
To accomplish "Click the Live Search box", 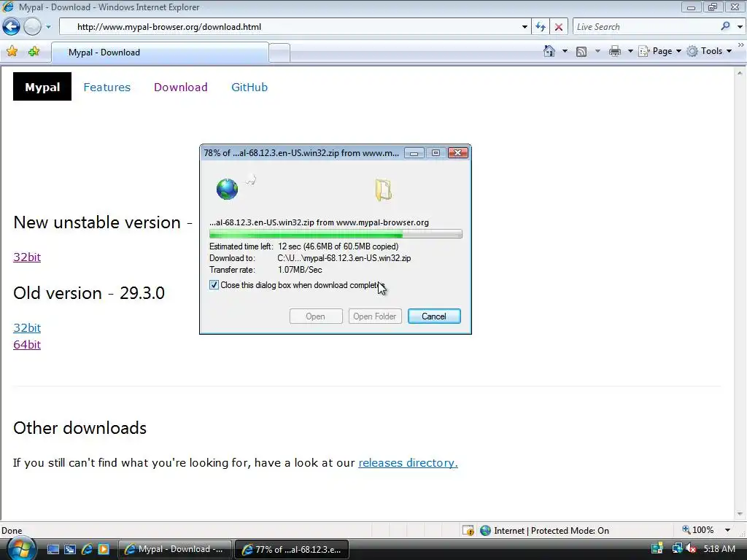I will click(646, 27).
